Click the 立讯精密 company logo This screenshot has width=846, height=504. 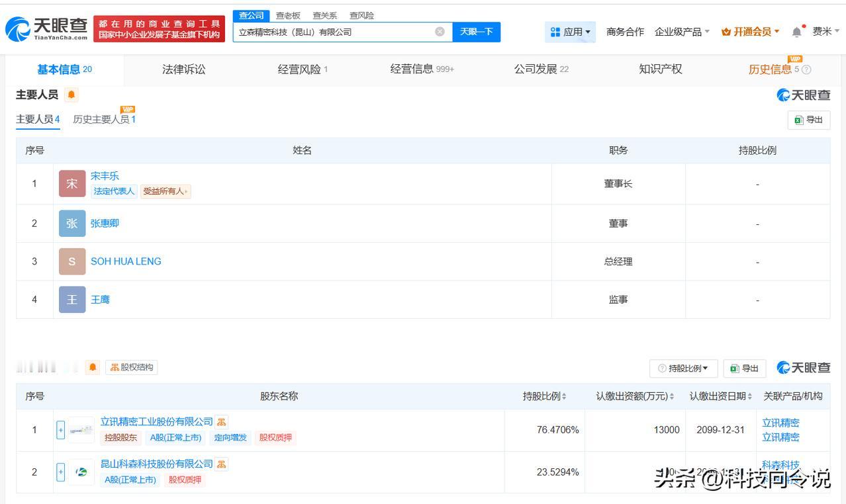[x=81, y=430]
